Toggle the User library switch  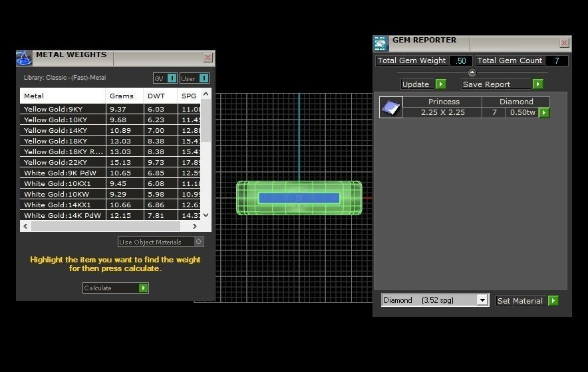click(194, 78)
